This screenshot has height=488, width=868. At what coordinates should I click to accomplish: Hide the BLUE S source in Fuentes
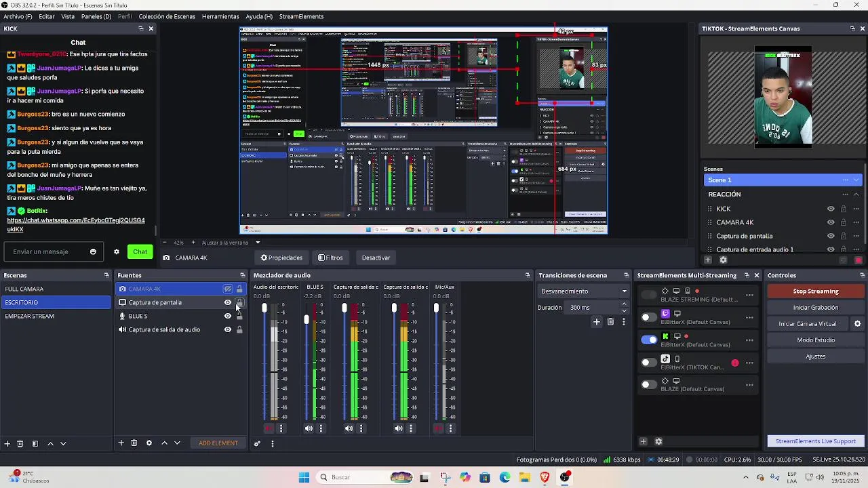point(228,316)
